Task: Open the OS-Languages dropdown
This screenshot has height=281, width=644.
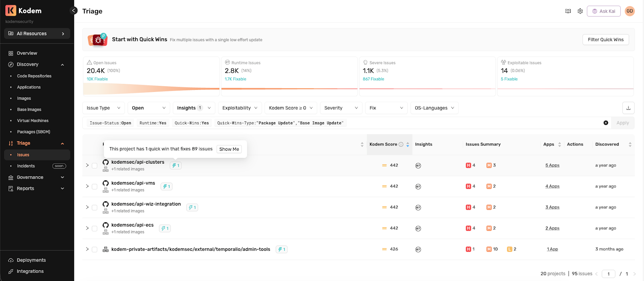Action: [x=434, y=108]
